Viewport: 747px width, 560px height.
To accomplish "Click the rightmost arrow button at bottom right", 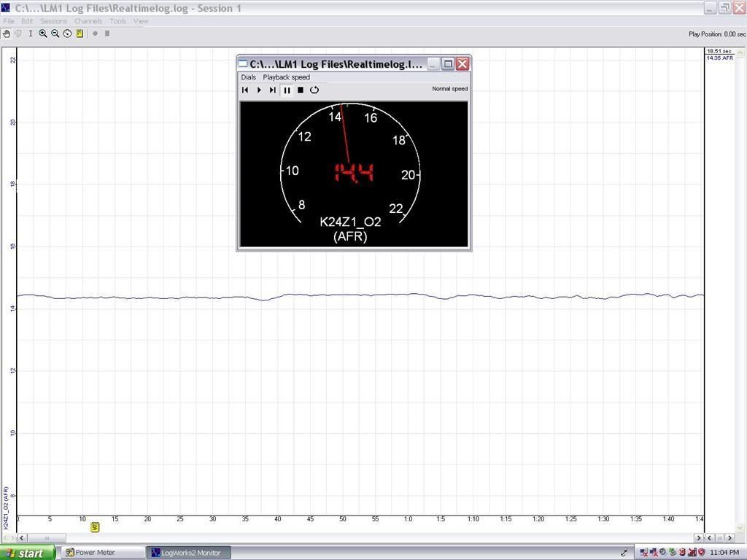I will 729,538.
